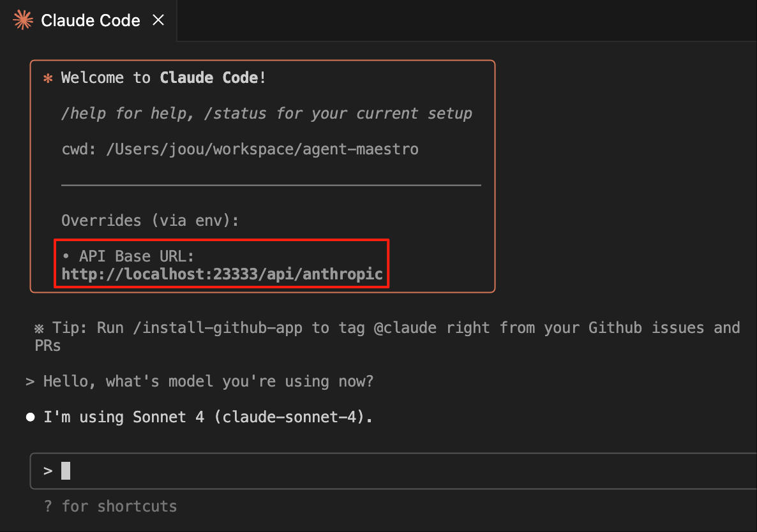This screenshot has height=532, width=757.
Task: Click the /install-github-app tip text
Action: click(387, 337)
